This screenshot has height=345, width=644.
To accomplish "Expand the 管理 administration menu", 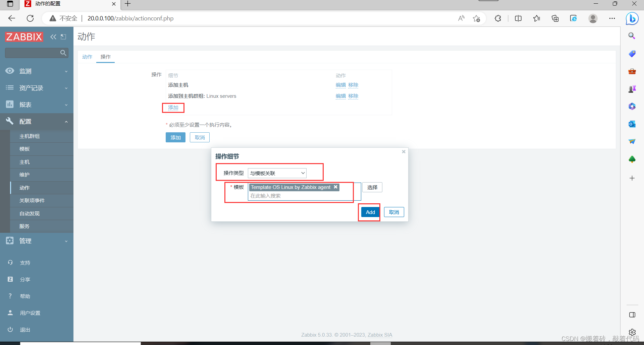I will pos(37,241).
